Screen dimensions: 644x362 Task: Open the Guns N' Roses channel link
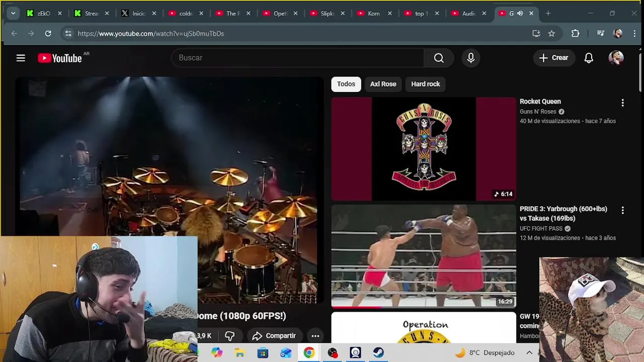point(538,112)
